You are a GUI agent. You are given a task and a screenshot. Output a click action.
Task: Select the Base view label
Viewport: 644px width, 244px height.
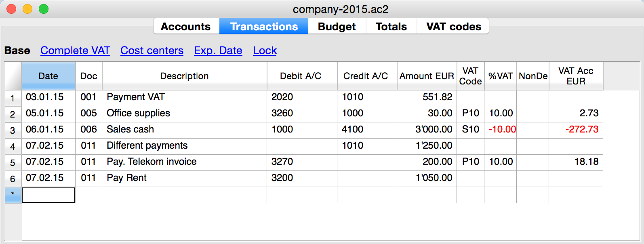[17, 50]
